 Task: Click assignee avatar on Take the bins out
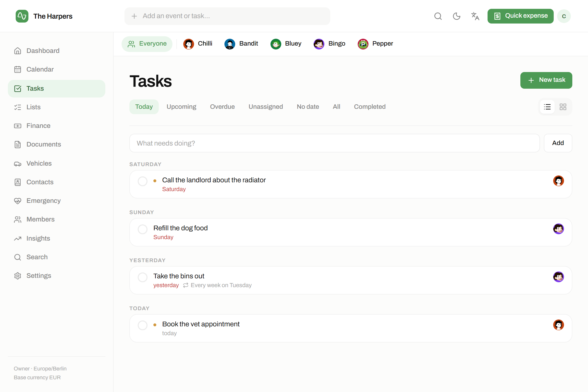(558, 277)
